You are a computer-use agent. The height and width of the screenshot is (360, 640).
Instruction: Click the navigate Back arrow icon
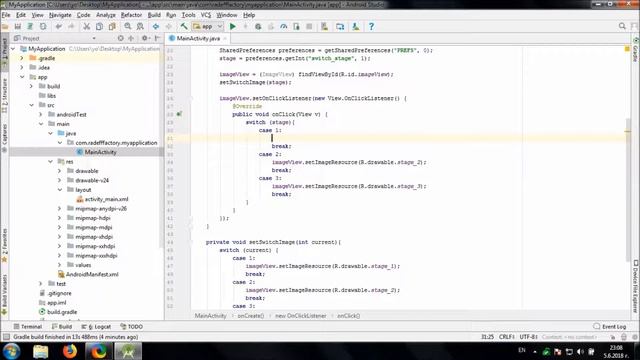pos(156,27)
